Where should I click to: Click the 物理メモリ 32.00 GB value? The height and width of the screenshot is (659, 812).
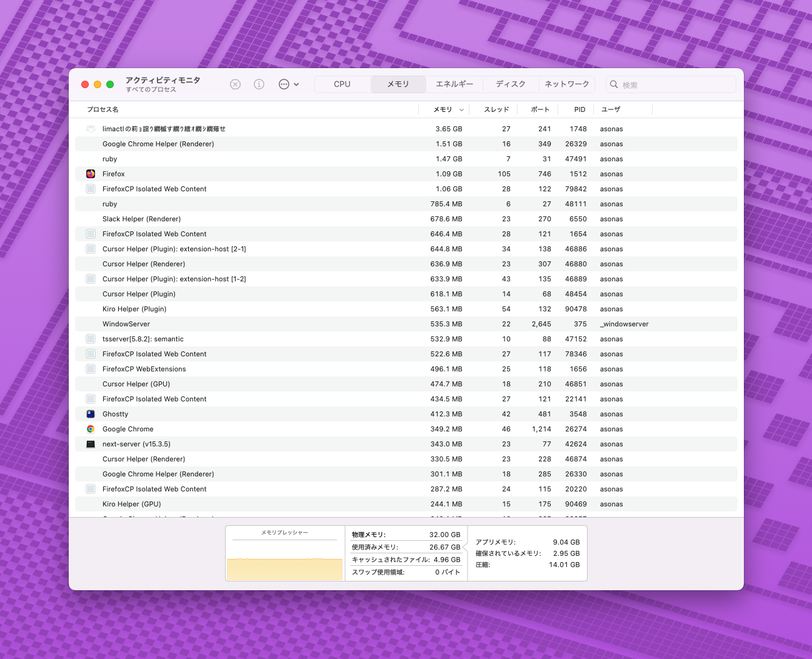pos(444,535)
